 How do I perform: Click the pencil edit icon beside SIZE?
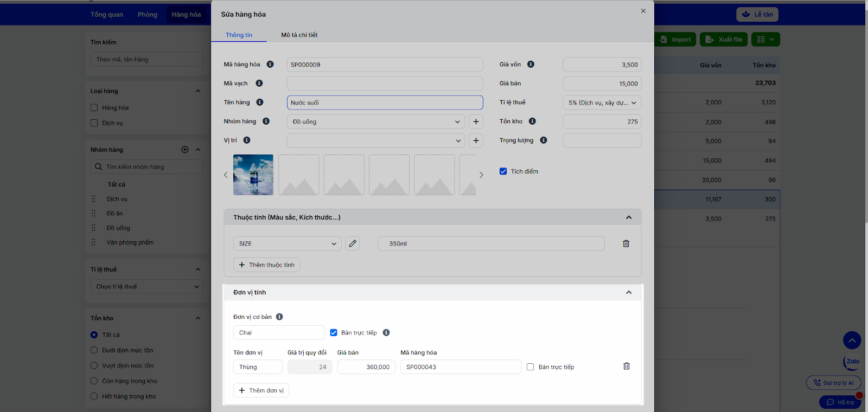point(353,244)
